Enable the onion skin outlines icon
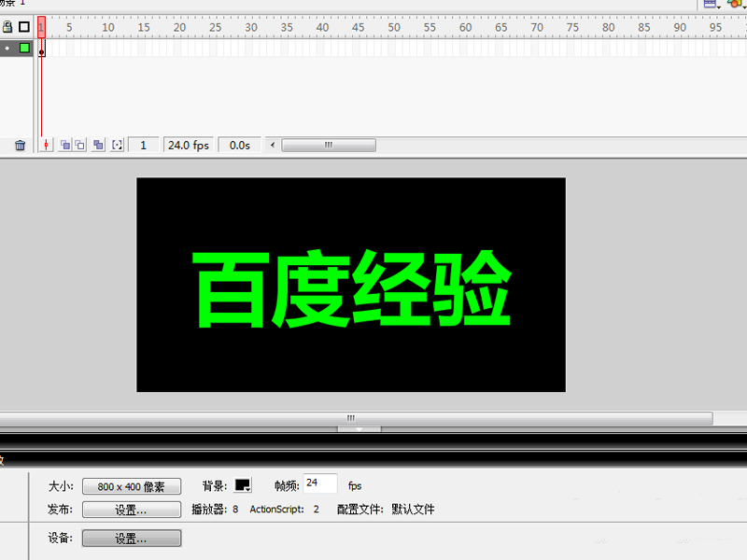 [80, 146]
